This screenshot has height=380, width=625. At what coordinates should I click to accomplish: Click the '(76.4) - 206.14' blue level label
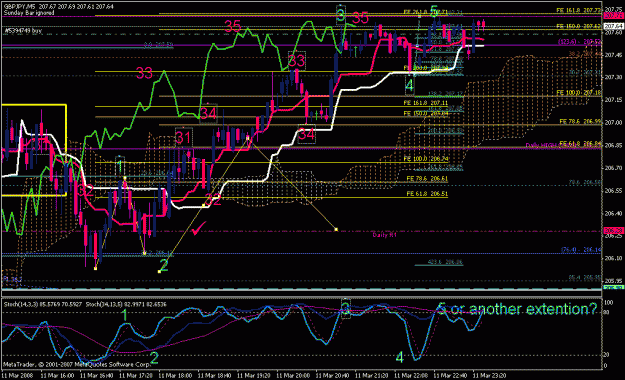click(x=581, y=250)
